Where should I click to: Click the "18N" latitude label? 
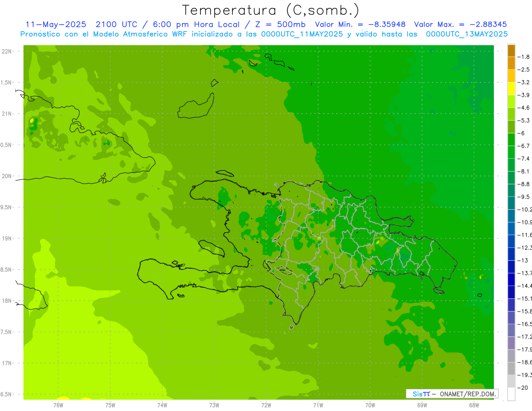pos(7,301)
